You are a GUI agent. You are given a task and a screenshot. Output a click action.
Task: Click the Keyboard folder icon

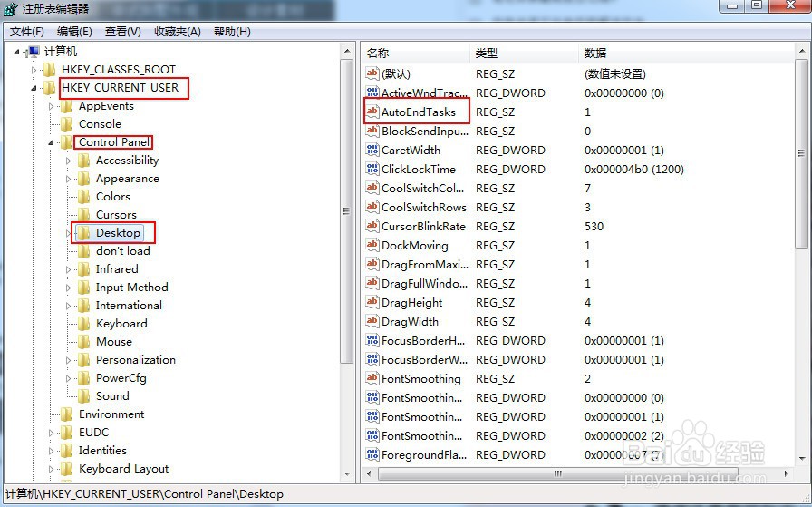tap(84, 324)
